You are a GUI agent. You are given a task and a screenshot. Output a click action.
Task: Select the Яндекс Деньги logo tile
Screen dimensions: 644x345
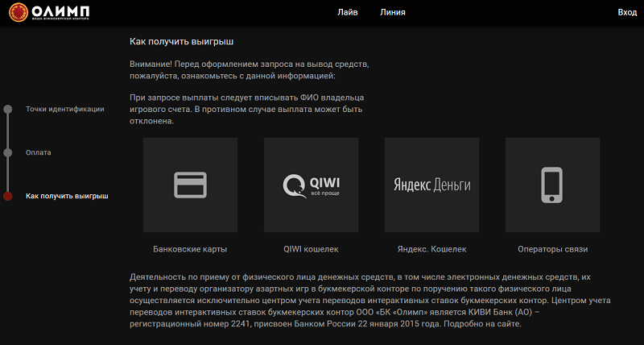(431, 185)
